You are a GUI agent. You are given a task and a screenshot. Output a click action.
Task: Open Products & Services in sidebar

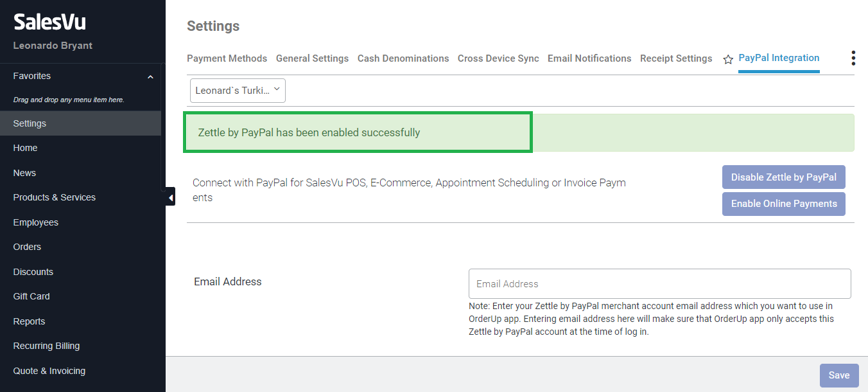tap(55, 197)
